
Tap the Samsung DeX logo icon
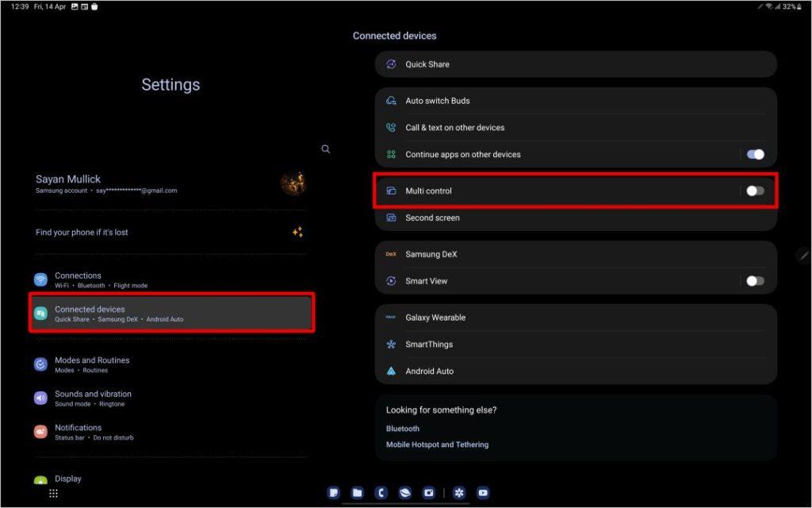coord(391,254)
